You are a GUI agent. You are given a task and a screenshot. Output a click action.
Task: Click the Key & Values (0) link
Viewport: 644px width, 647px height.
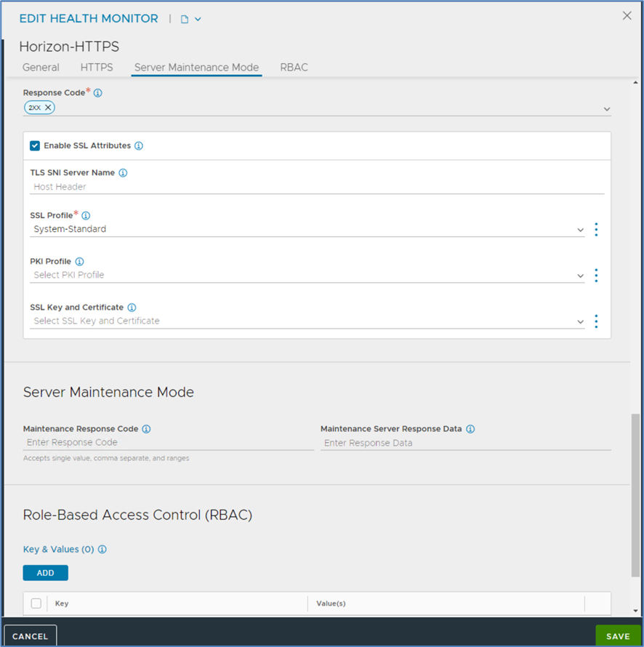pyautogui.click(x=59, y=549)
